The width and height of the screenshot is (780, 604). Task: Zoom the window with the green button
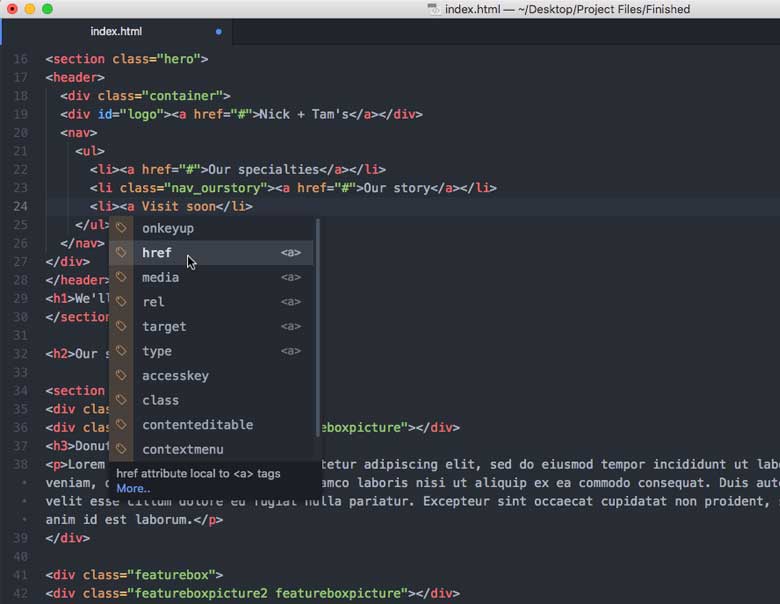point(47,9)
